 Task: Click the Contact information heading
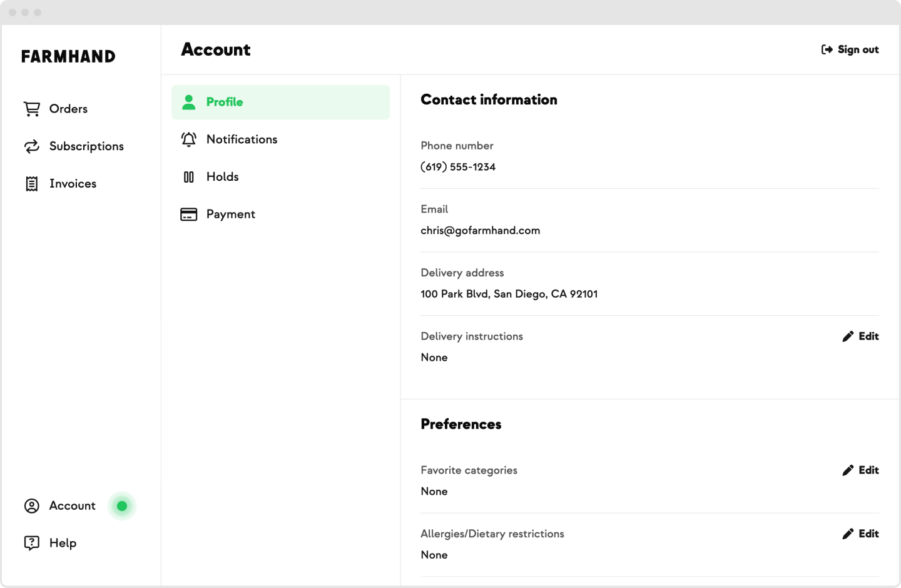(489, 100)
